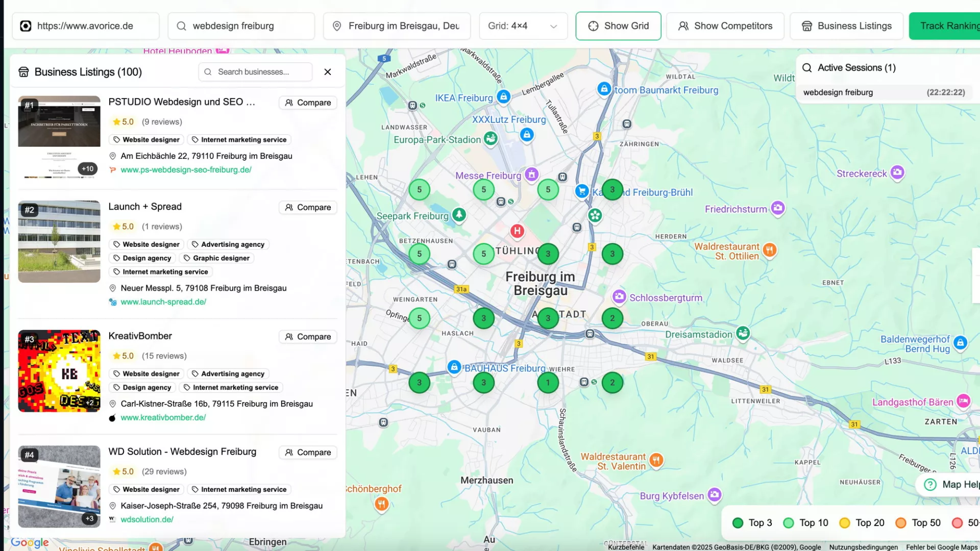
Task: Open the www.kreativbomber.de website link
Action: (163, 417)
